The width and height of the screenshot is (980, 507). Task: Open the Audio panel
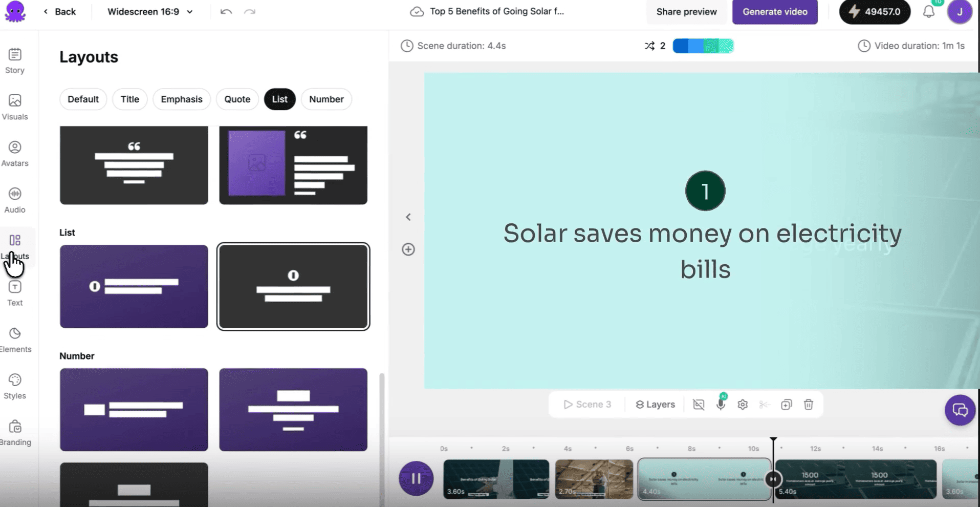(15, 201)
